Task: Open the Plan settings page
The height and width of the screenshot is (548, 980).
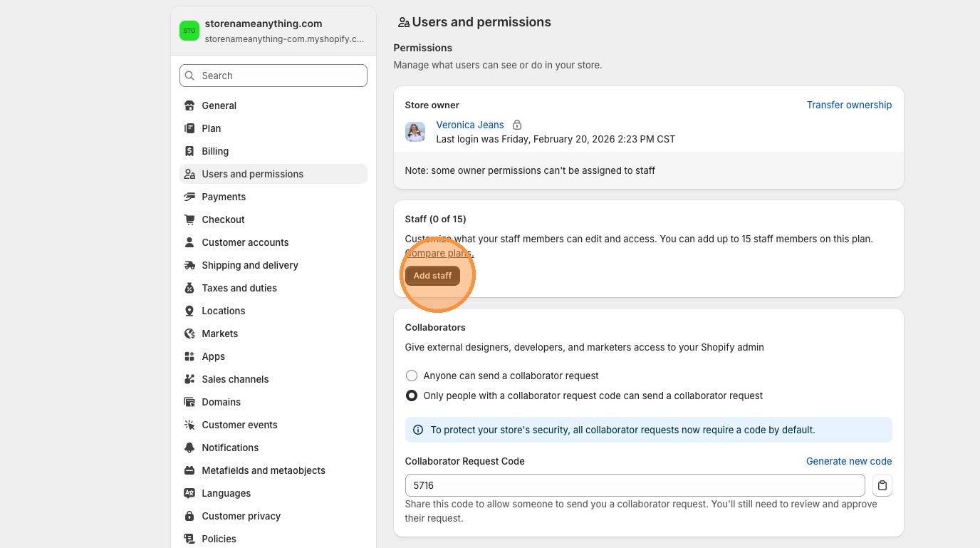Action: 273,128
